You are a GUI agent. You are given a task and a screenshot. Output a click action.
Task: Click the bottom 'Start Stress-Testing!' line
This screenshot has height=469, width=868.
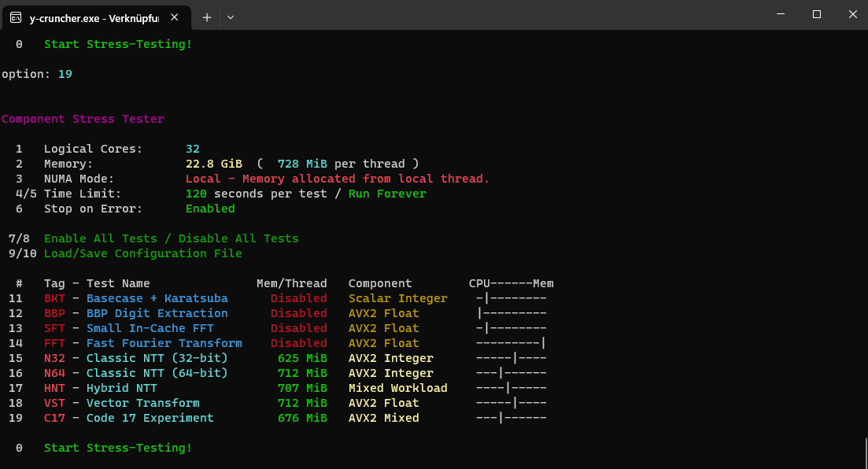click(118, 448)
